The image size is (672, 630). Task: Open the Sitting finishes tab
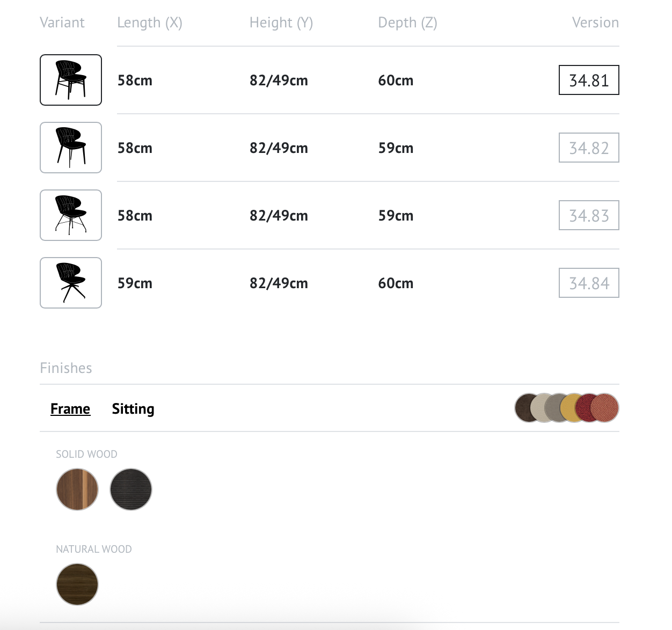click(133, 409)
